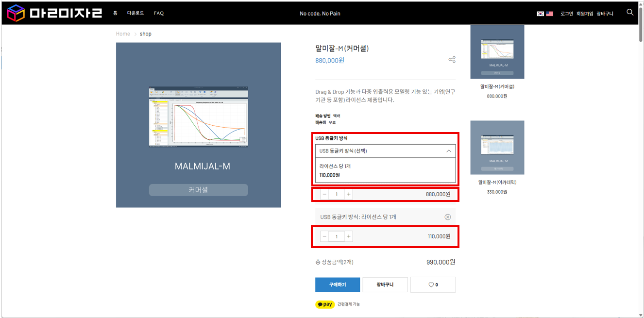
Task: Decrease main product quantity with minus
Action: click(324, 194)
